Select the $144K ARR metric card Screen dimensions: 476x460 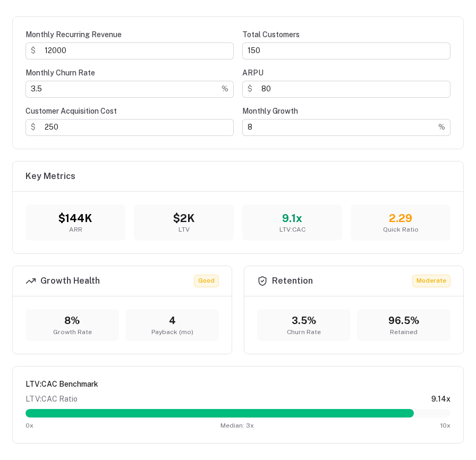(75, 223)
